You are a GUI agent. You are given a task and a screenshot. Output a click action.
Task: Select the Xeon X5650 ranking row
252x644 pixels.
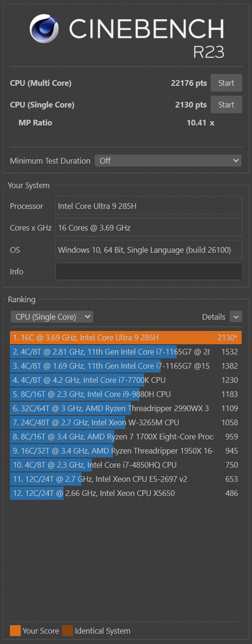pyautogui.click(x=126, y=493)
